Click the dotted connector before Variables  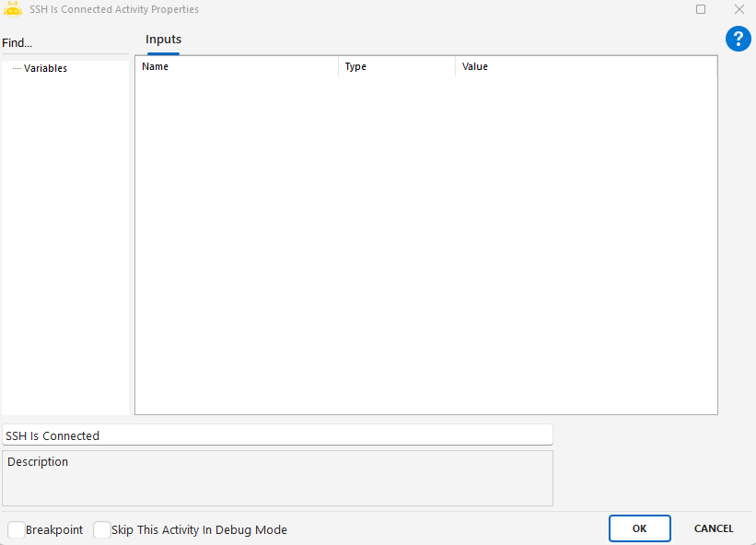pyautogui.click(x=17, y=68)
